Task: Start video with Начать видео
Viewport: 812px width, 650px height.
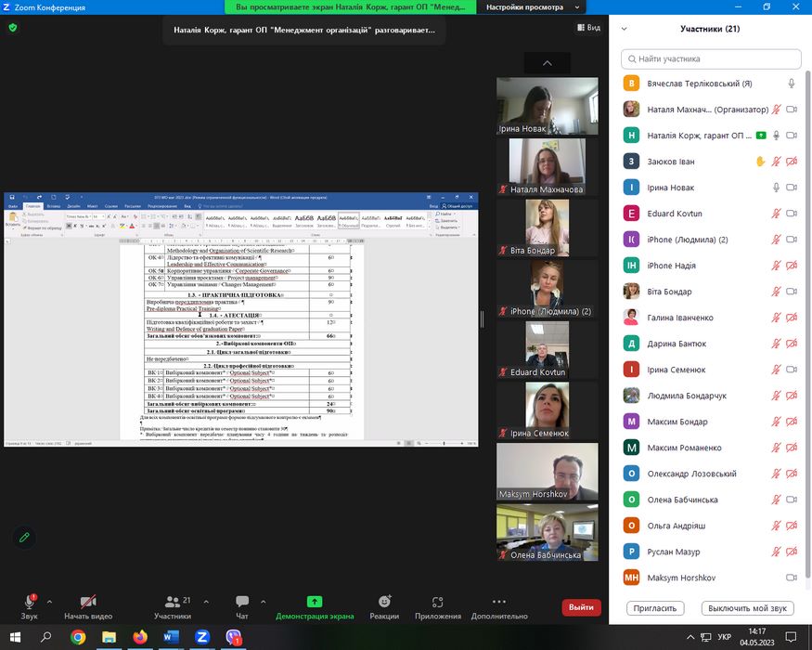Action: click(88, 602)
